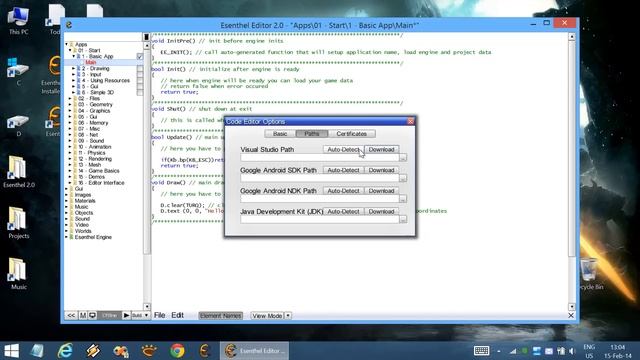This screenshot has height=360, width=640.
Task: Collapse the 01 - Start folder
Action: (70, 50)
